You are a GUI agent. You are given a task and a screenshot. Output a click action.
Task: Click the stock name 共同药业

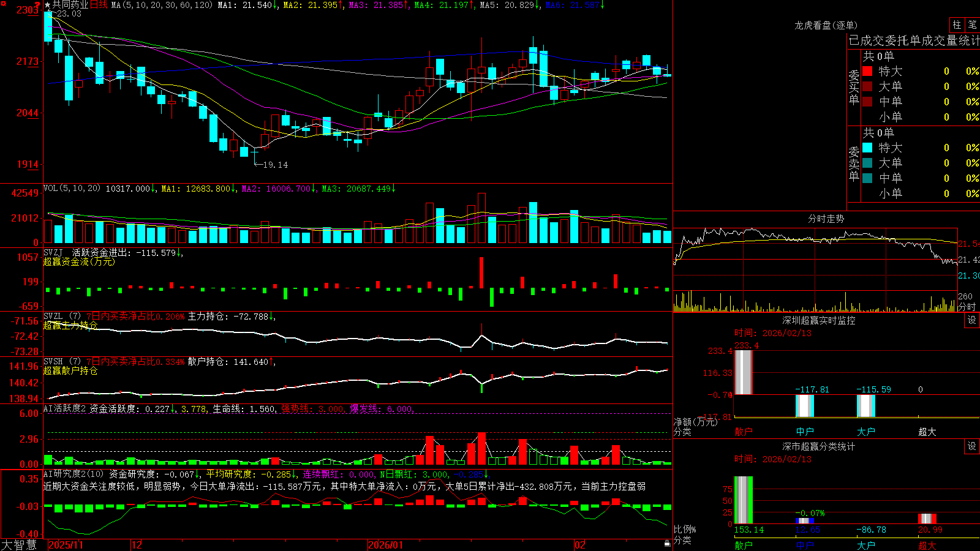(70, 5)
